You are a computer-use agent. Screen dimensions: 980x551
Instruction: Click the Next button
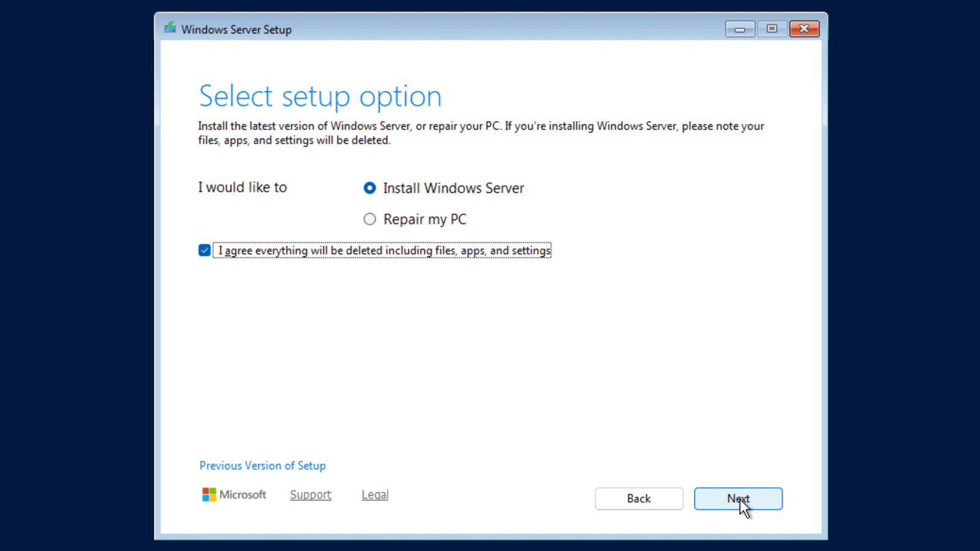click(738, 498)
